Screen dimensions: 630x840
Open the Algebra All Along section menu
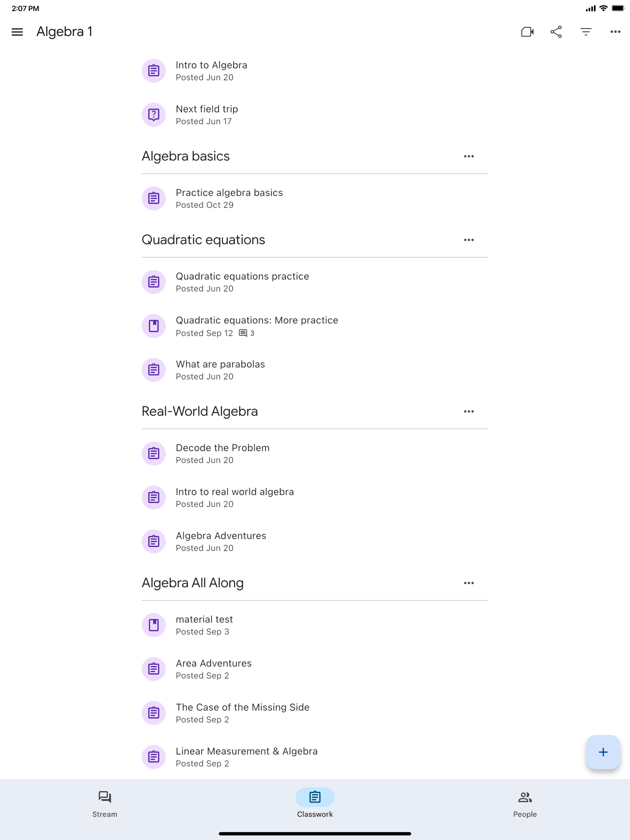point(469,583)
